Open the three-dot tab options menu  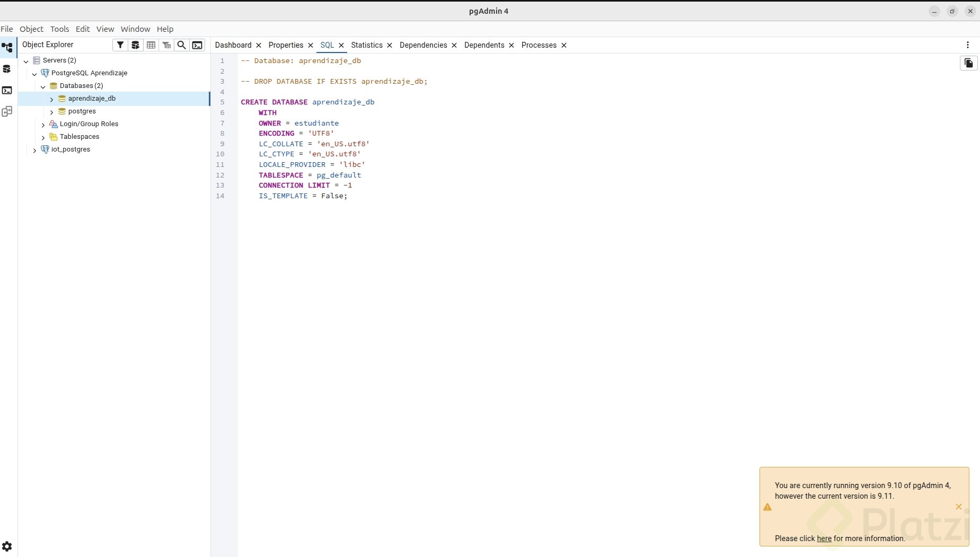point(967,45)
